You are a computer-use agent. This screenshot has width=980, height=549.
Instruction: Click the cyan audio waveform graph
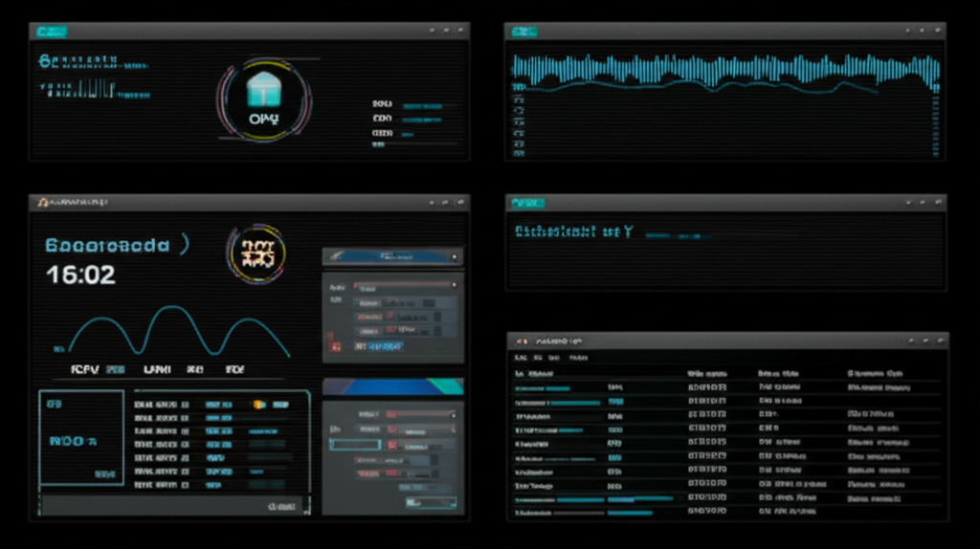[725, 72]
